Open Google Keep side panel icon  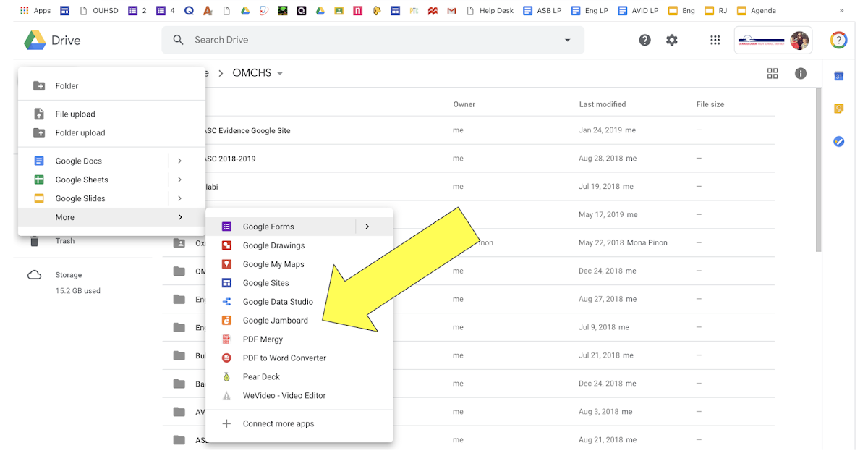coord(839,109)
